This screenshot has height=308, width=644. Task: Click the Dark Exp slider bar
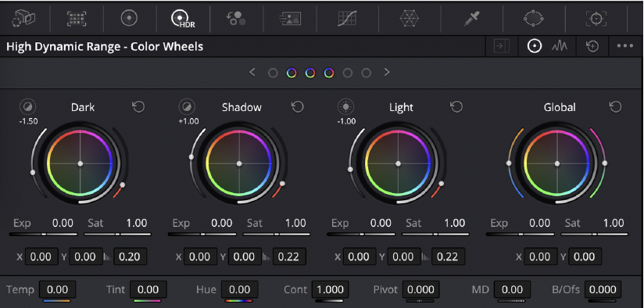click(44, 234)
